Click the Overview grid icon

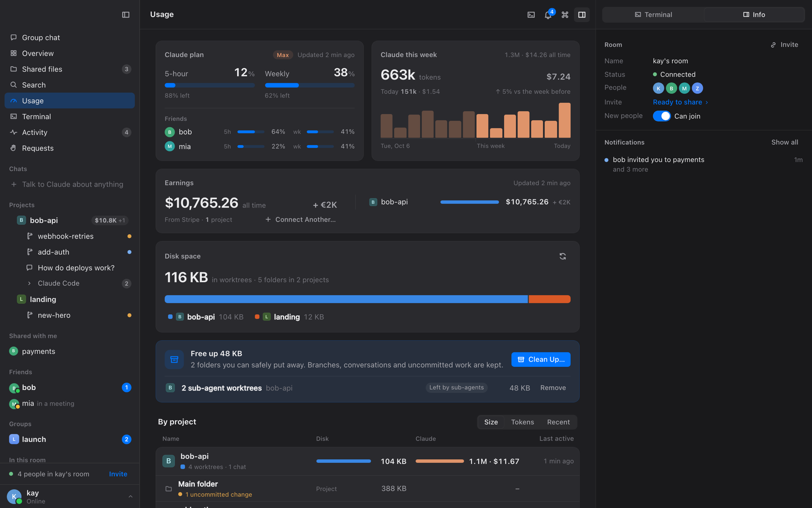pyautogui.click(x=13, y=53)
